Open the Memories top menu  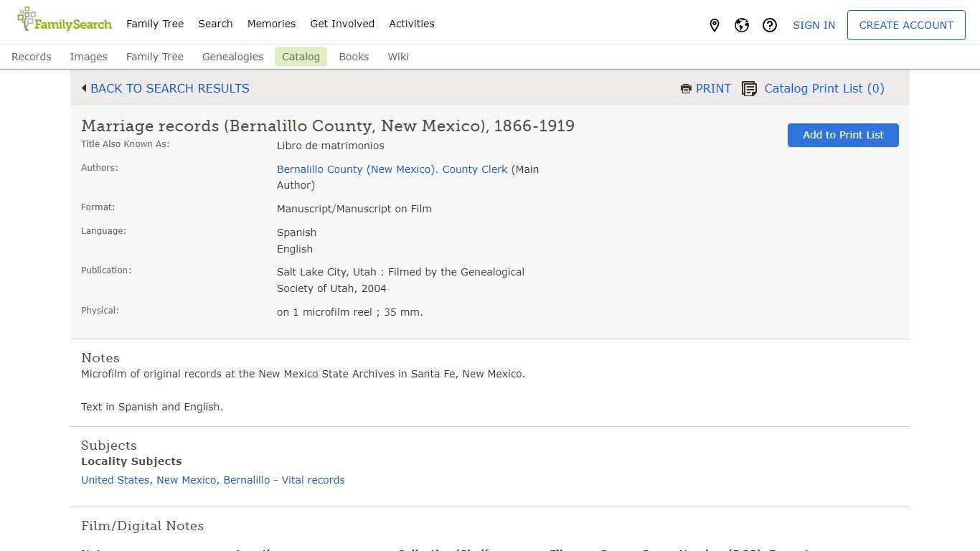tap(271, 24)
